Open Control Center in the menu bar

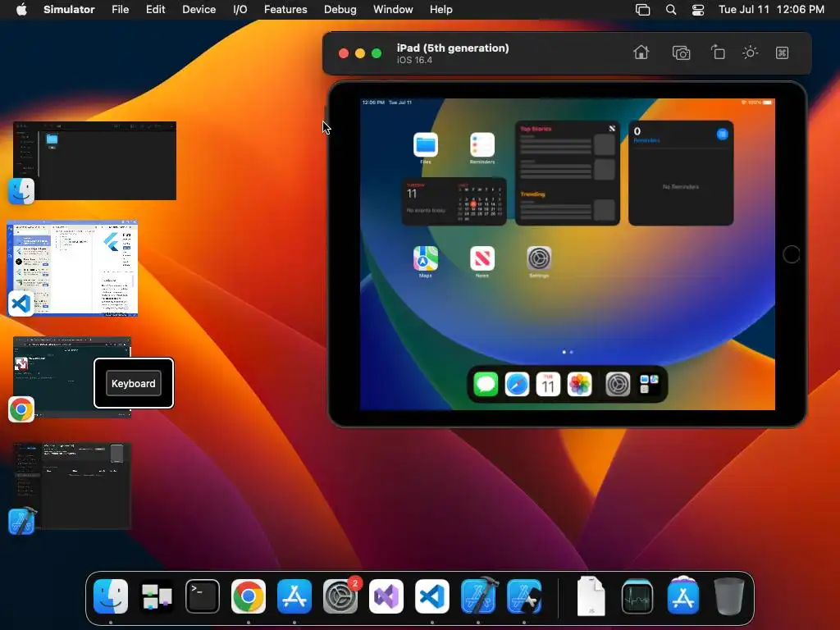coord(698,10)
